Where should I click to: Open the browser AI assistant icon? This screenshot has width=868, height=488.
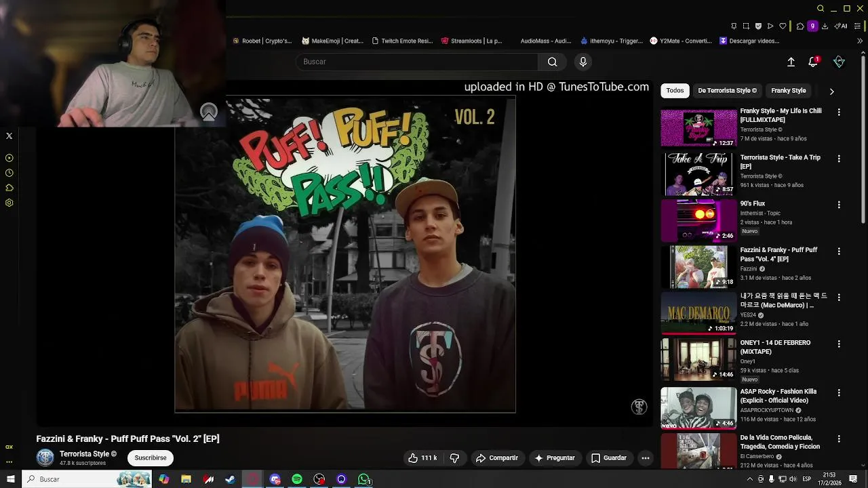tap(841, 26)
